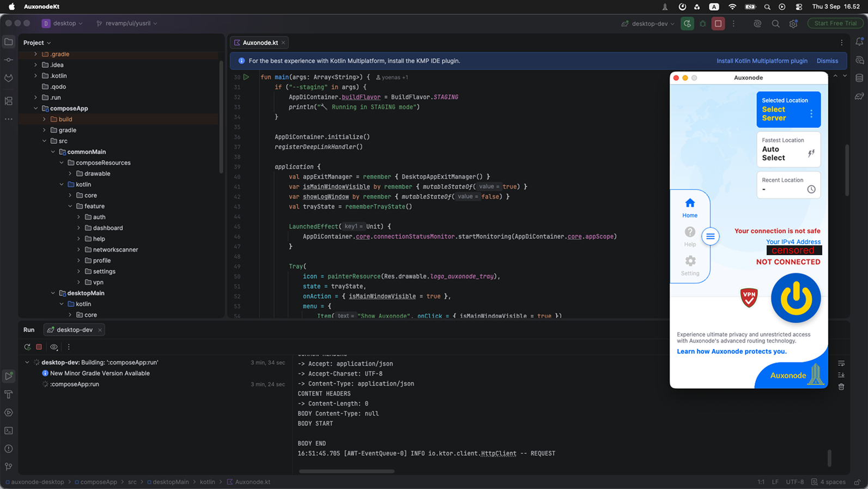Click the Project tree vertical scrollbar
868x489 pixels.
(x=221, y=117)
